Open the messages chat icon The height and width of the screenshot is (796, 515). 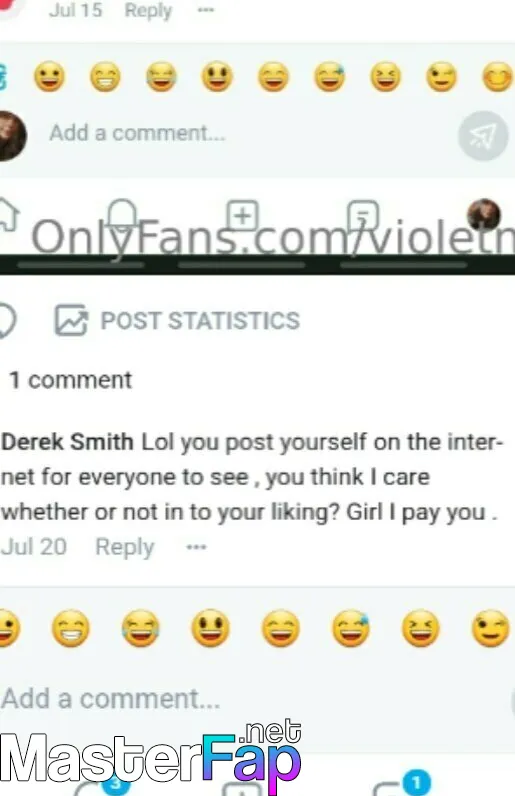(363, 216)
